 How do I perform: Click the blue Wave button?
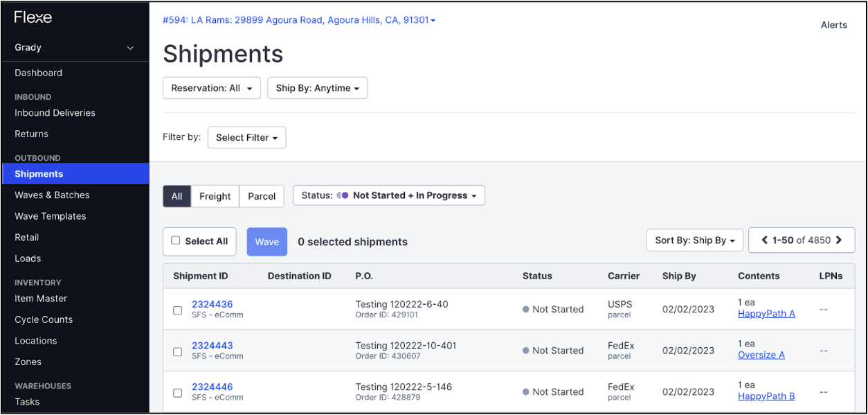[266, 242]
